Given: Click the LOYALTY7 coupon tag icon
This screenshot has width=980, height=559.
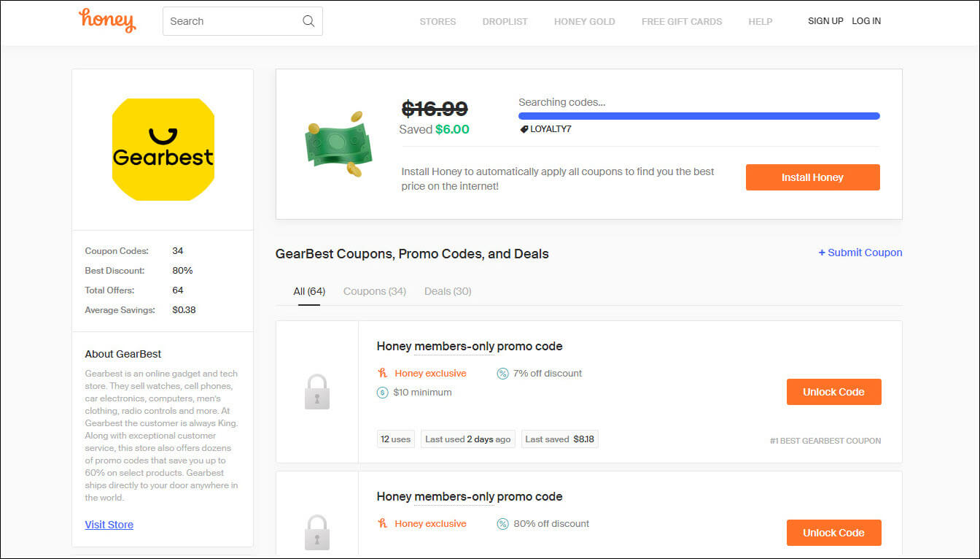Looking at the screenshot, I should click(x=524, y=129).
